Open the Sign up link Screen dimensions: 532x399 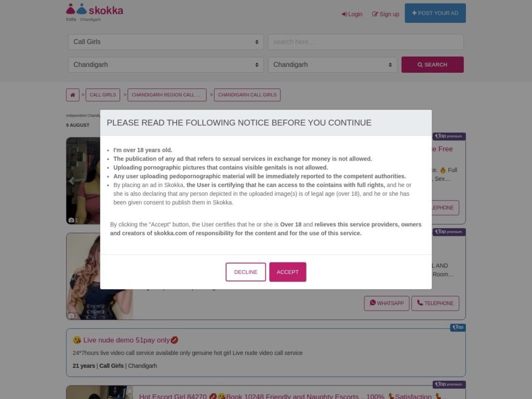click(385, 14)
